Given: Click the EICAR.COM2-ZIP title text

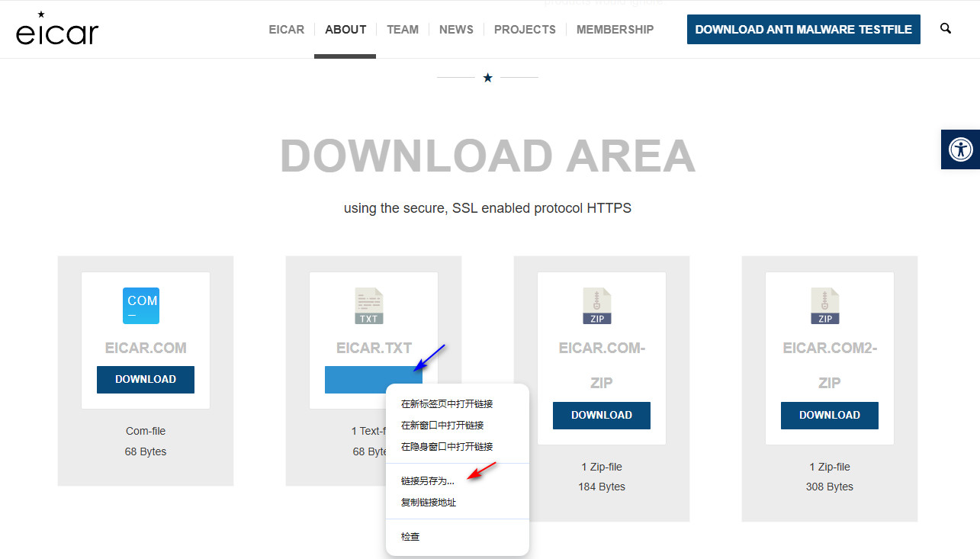Looking at the screenshot, I should (x=830, y=365).
